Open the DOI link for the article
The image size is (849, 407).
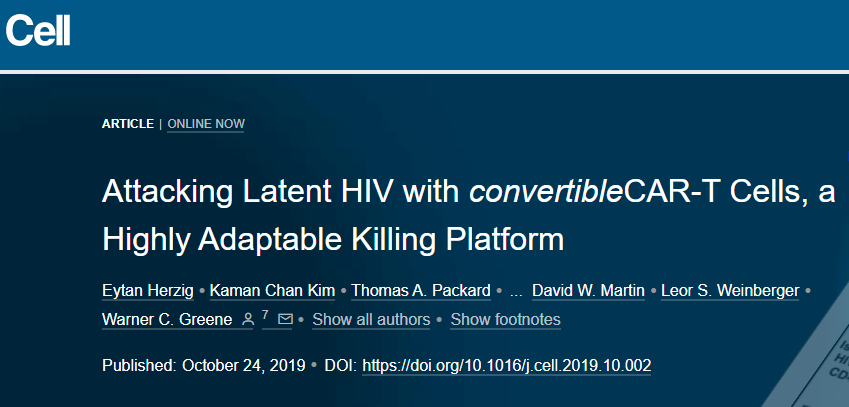pyautogui.click(x=506, y=365)
